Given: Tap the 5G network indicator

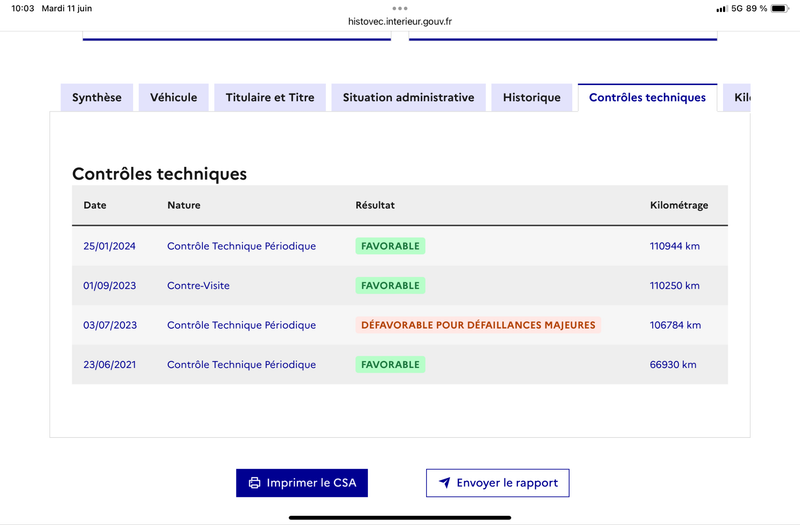Looking at the screenshot, I should point(737,8).
